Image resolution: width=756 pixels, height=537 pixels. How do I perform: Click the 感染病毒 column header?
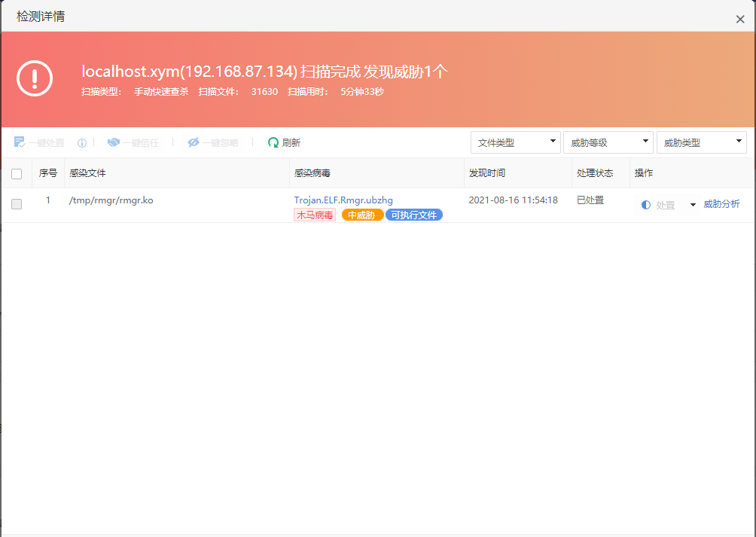pos(312,173)
